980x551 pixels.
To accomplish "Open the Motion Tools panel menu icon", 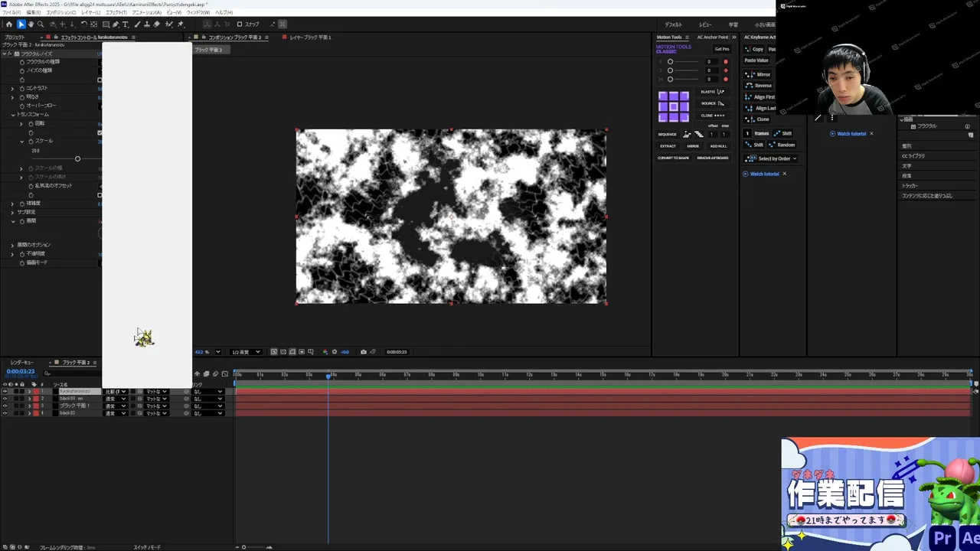I will point(687,37).
